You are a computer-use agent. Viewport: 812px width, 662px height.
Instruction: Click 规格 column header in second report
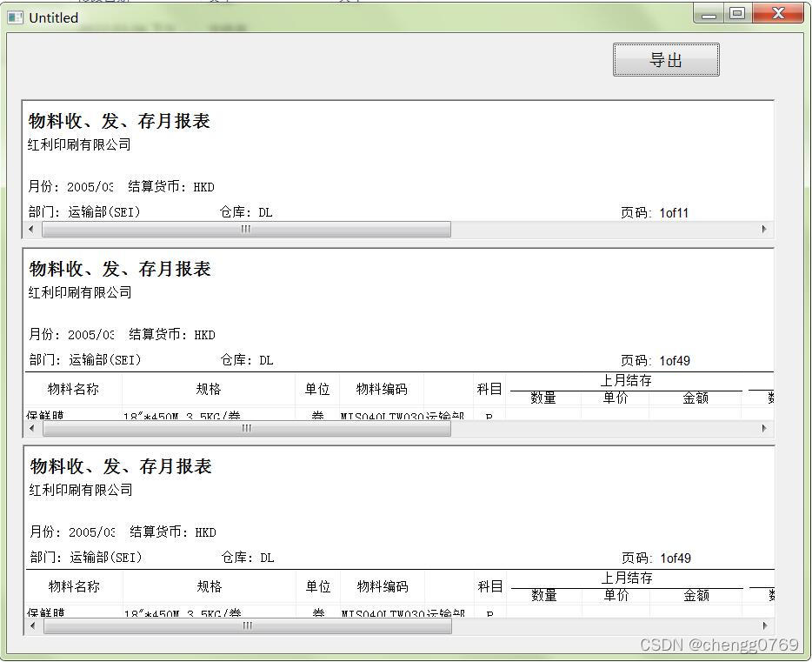pyautogui.click(x=209, y=390)
